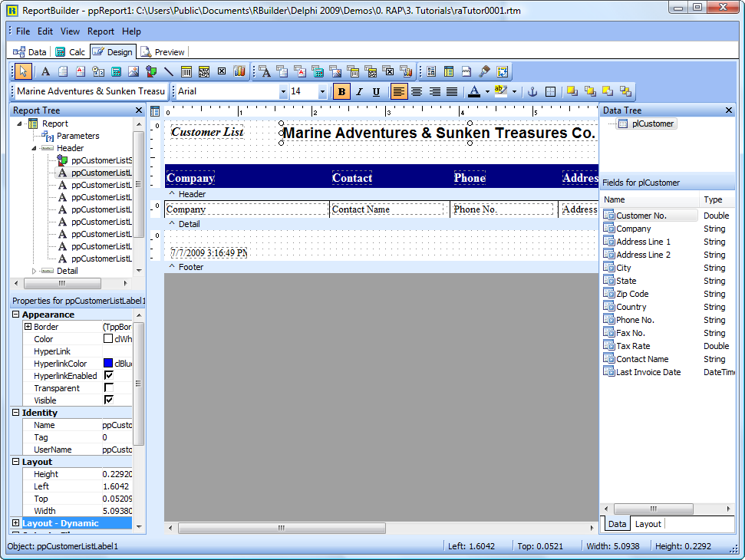Select the Company field in Data Tree
The width and height of the screenshot is (745, 560).
[x=633, y=229]
